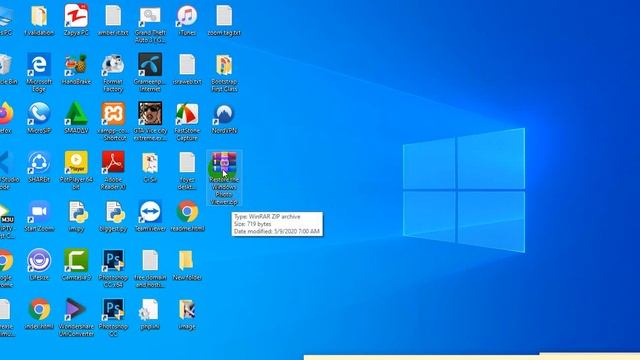This screenshot has height=360, width=640.
Task: Select the Wondershare UniConverter shortcut
Action: [76, 309]
